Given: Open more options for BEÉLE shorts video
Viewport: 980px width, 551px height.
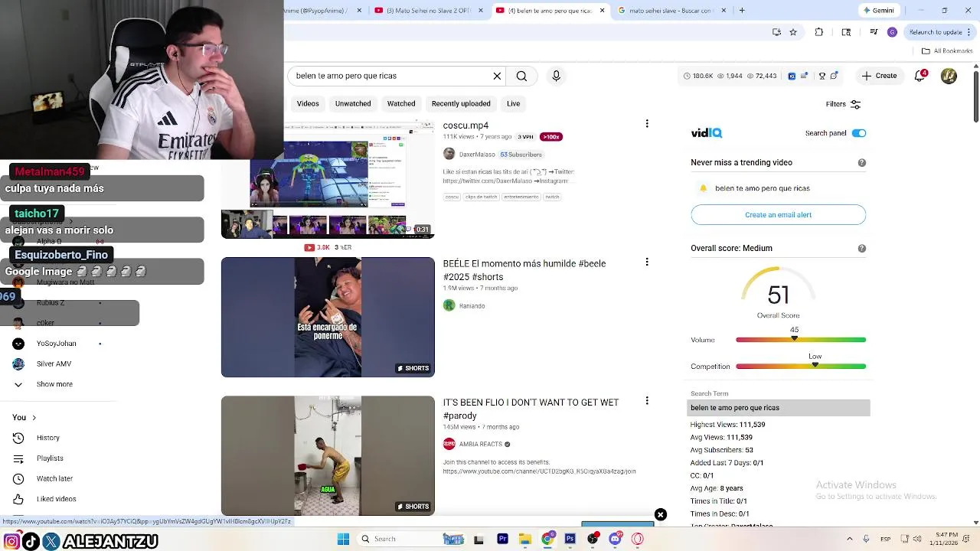Looking at the screenshot, I should pos(647,262).
